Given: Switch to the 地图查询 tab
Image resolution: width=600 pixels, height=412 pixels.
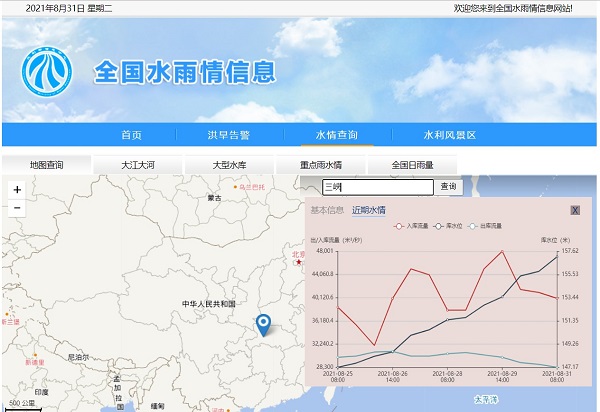Looking at the screenshot, I should pos(46,165).
